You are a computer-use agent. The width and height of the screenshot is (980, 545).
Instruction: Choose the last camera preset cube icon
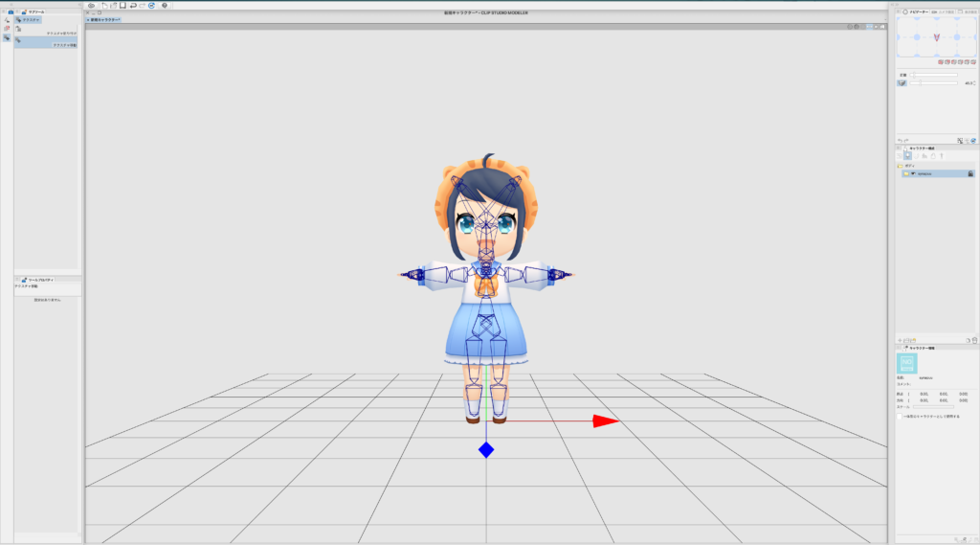973,62
